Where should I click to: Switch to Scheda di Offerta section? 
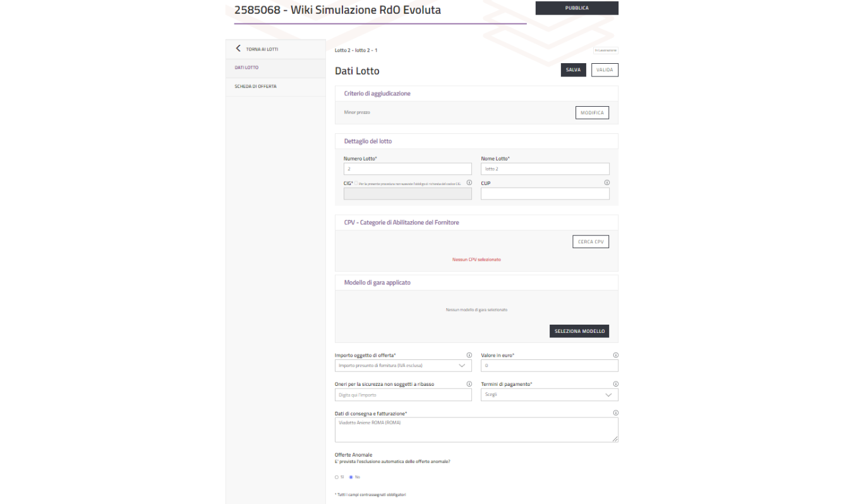256,87
